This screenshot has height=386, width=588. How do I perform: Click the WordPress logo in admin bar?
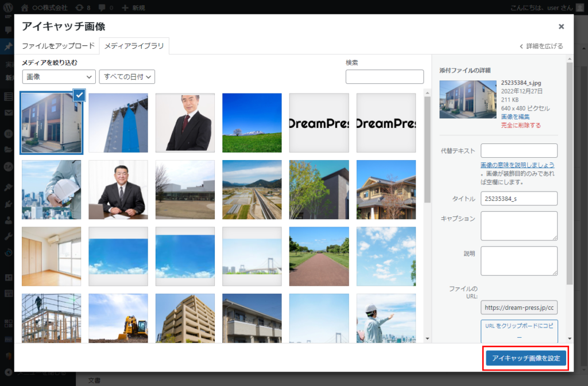click(x=9, y=8)
